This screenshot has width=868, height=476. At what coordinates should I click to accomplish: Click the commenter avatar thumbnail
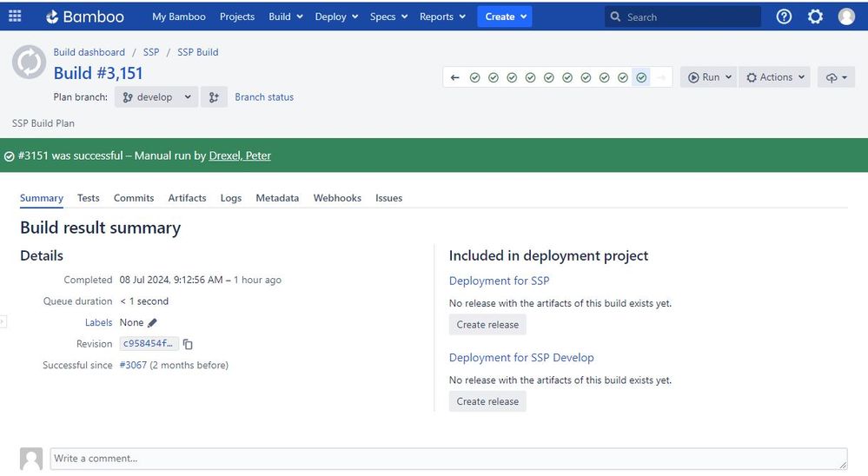31,459
